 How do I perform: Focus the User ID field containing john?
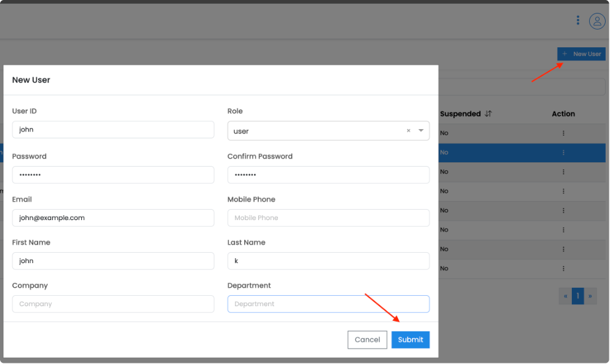pos(113,130)
